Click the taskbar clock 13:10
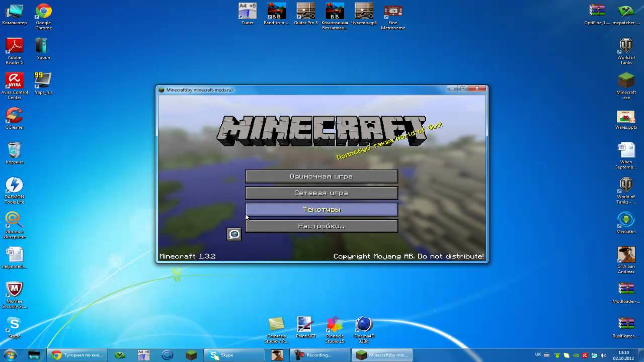Viewport: 644px width, 362px height. coord(623,355)
